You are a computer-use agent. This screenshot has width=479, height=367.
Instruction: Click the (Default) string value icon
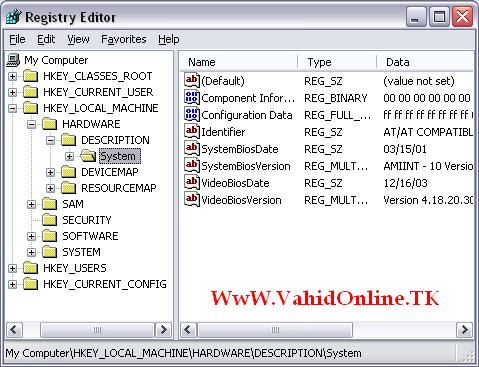tap(192, 81)
